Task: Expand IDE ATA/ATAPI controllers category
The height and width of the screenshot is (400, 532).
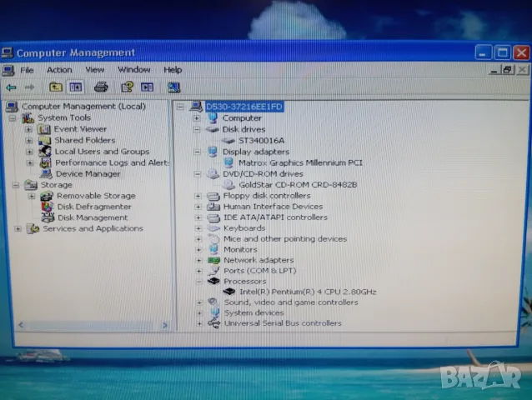Action: coord(198,217)
